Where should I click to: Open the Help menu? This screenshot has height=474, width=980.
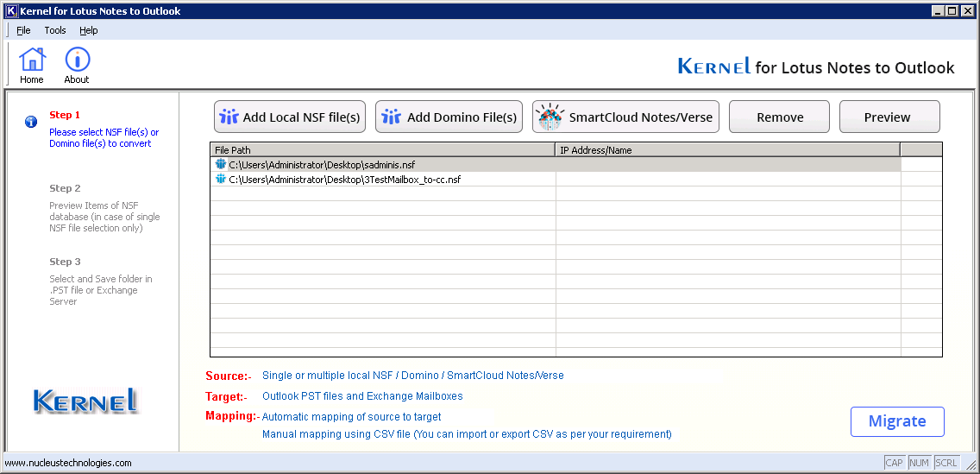(89, 30)
